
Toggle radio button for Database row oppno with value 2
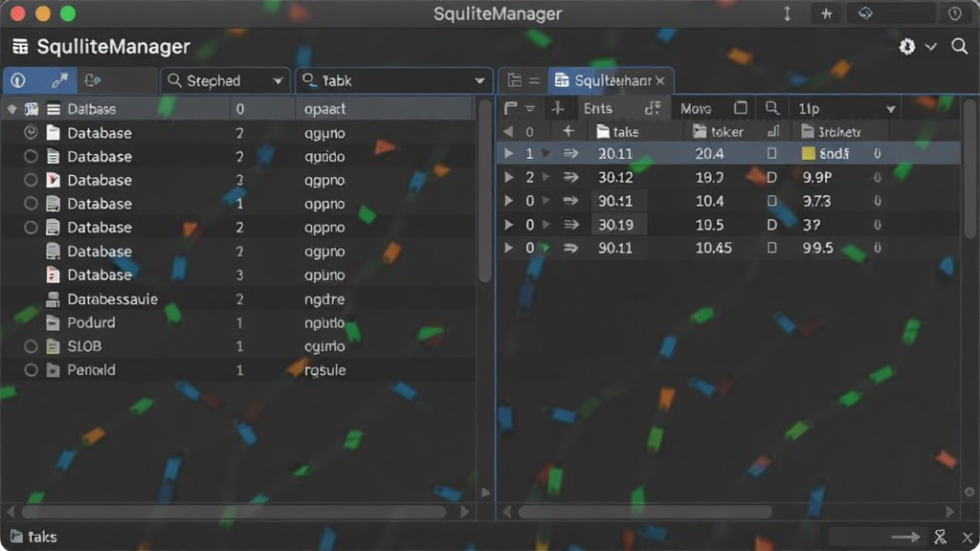pos(31,228)
